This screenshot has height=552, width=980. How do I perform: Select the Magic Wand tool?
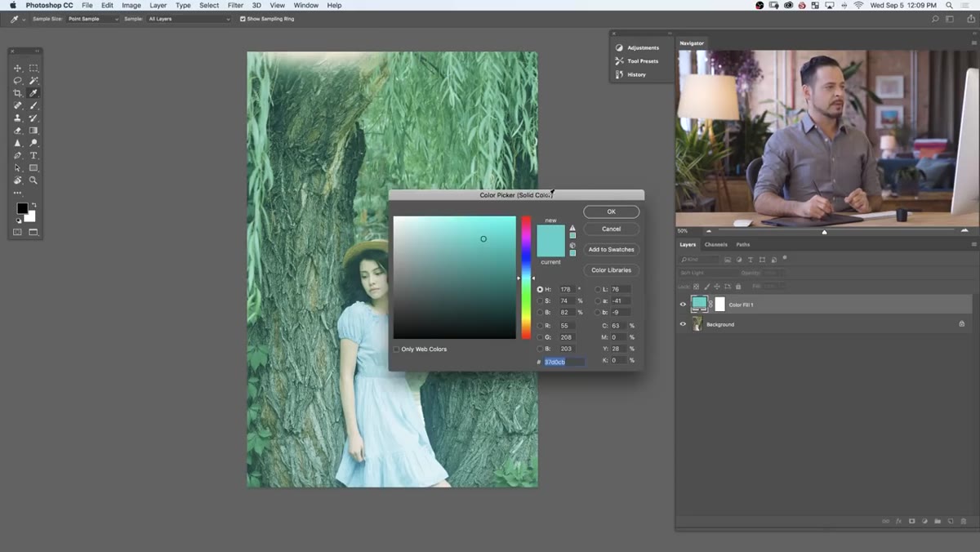point(33,81)
